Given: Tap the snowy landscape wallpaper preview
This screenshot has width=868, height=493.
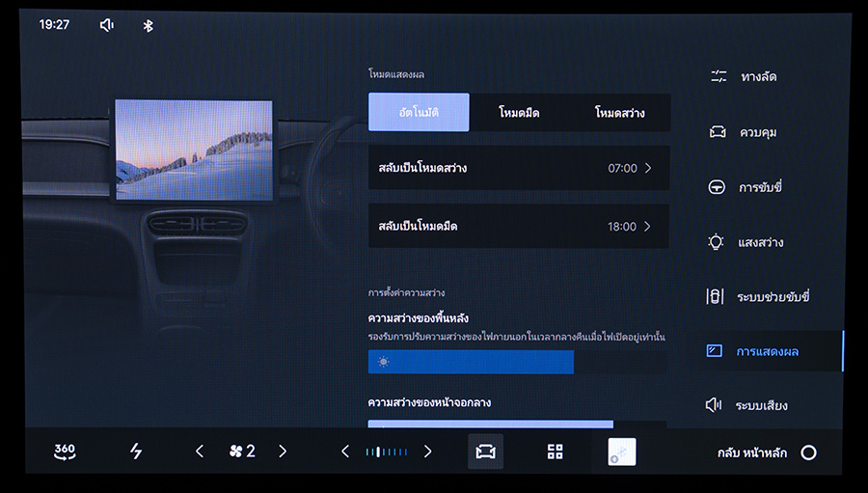Looking at the screenshot, I should (194, 150).
